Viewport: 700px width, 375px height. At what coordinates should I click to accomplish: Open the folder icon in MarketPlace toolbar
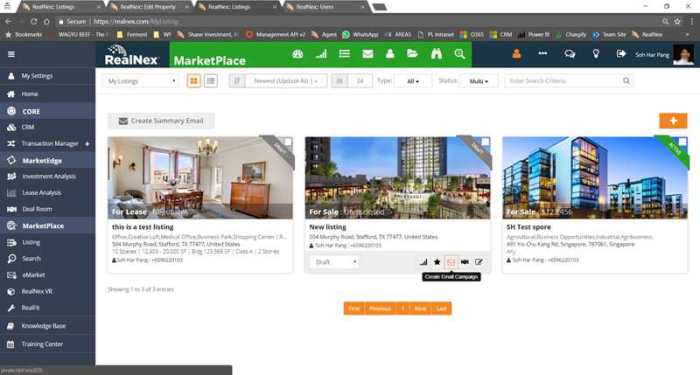click(x=412, y=54)
